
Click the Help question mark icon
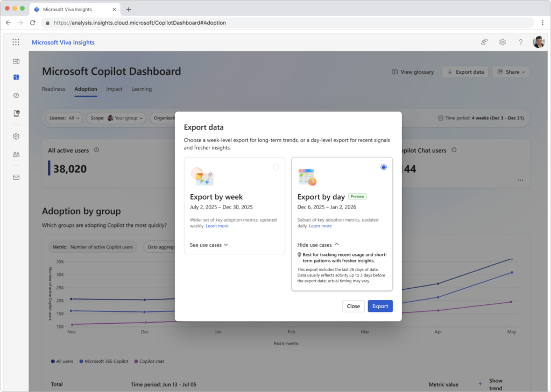click(520, 41)
